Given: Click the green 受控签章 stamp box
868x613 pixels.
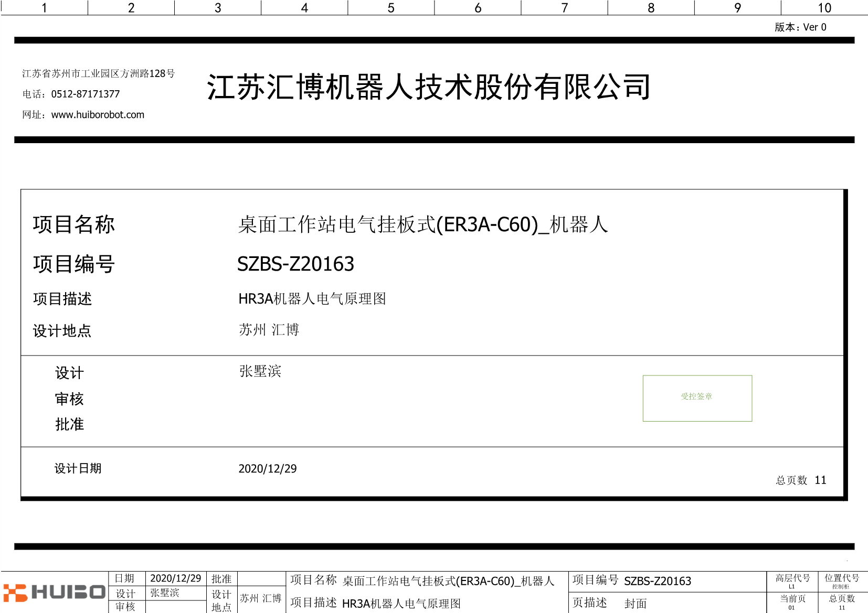Looking at the screenshot, I should coord(697,397).
